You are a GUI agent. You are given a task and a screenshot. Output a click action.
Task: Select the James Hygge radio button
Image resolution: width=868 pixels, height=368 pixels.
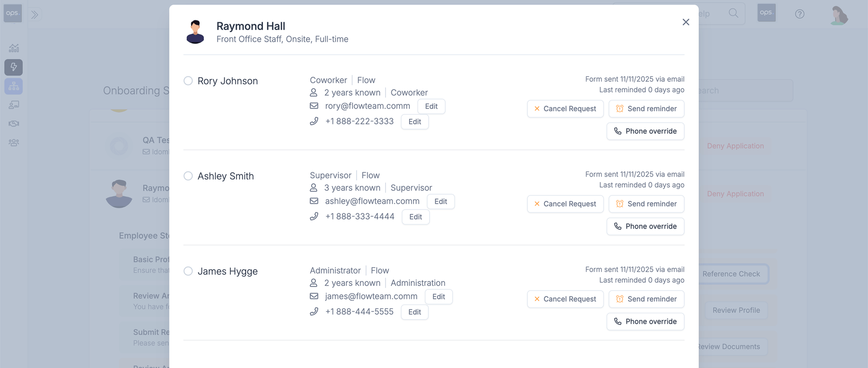[188, 271]
